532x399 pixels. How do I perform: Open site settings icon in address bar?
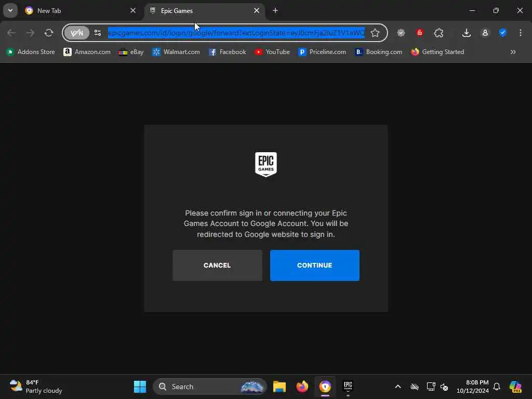(x=98, y=33)
